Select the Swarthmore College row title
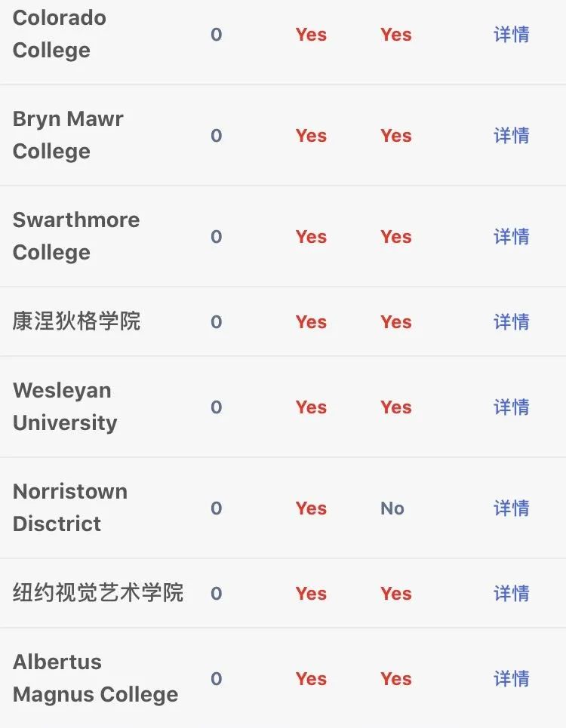Screen dimensions: 566x728 [x=76, y=236]
